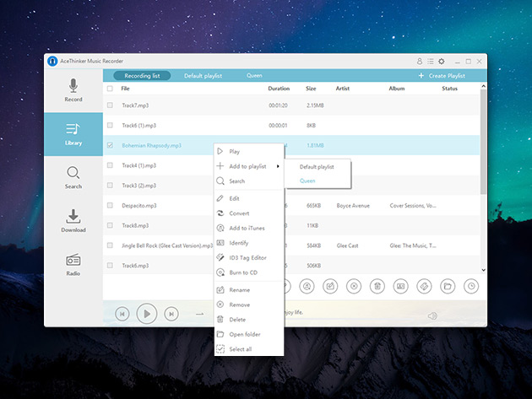Screen dimensions: 532x399
Task: Choose Delete from the context menu
Action: point(249,320)
